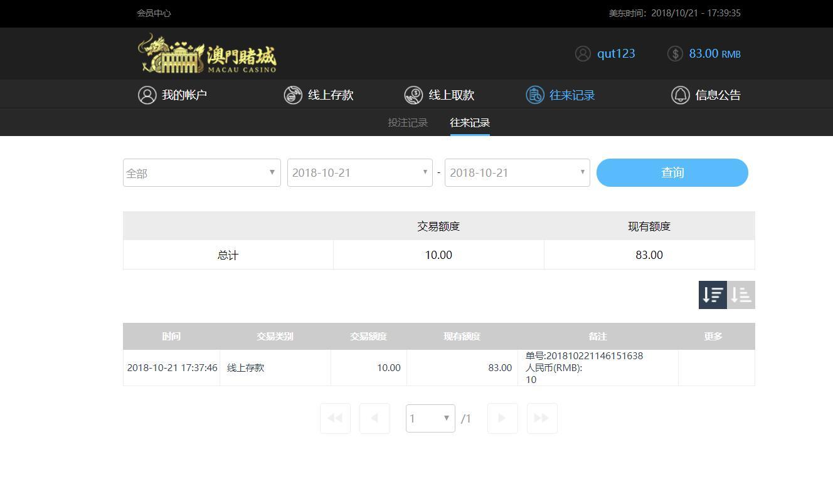Viewport: 833px width, 504px height.
Task: Click the 交易额度 header in records table
Action: 368,337
